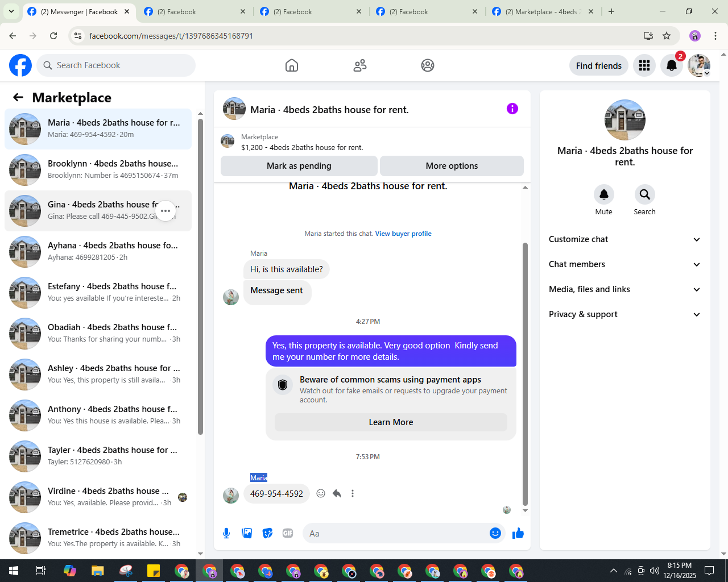Open the Facebook home logo
This screenshot has height=582, width=728.
(x=20, y=65)
